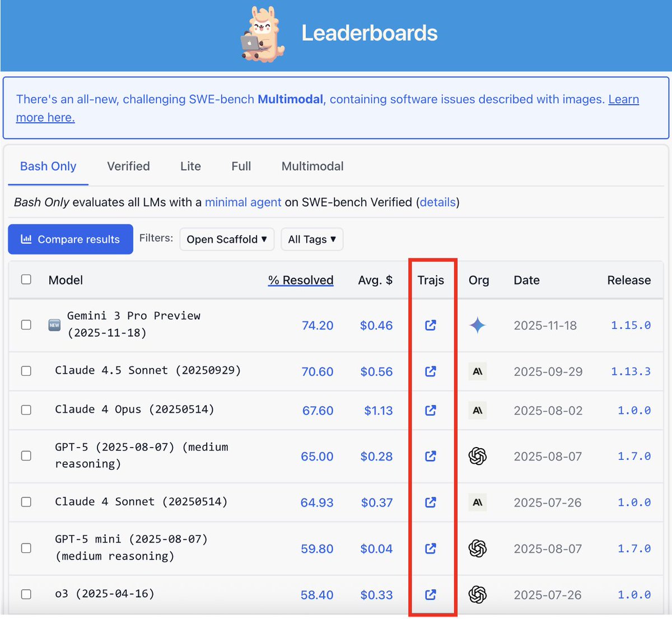Open trajectories link for o3 row
Screen dimensions: 672x619
[430, 594]
